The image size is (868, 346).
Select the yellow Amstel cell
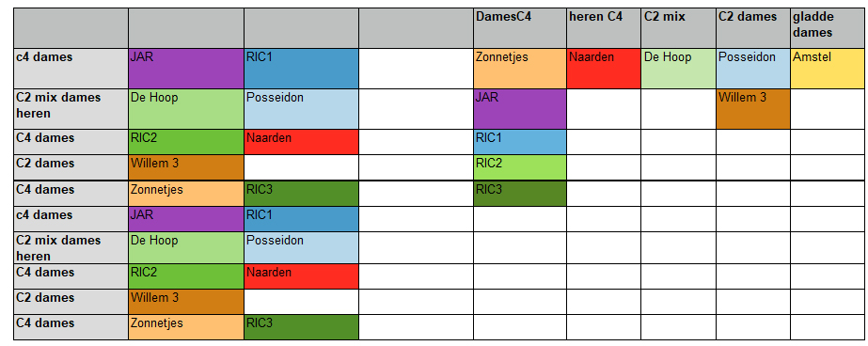(x=827, y=69)
